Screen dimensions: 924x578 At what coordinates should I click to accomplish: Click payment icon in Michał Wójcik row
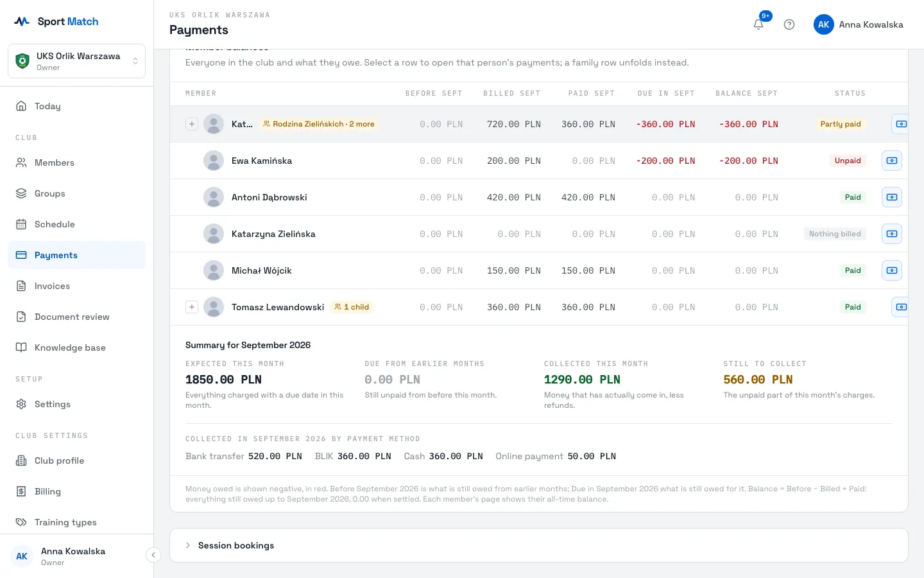(892, 270)
